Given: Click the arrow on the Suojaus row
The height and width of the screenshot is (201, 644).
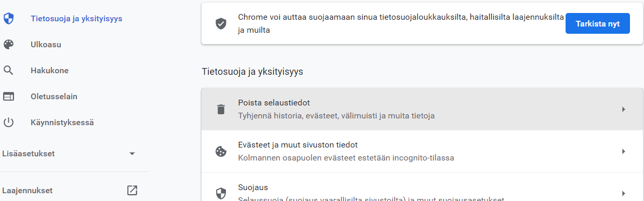Looking at the screenshot, I should pyautogui.click(x=624, y=193).
